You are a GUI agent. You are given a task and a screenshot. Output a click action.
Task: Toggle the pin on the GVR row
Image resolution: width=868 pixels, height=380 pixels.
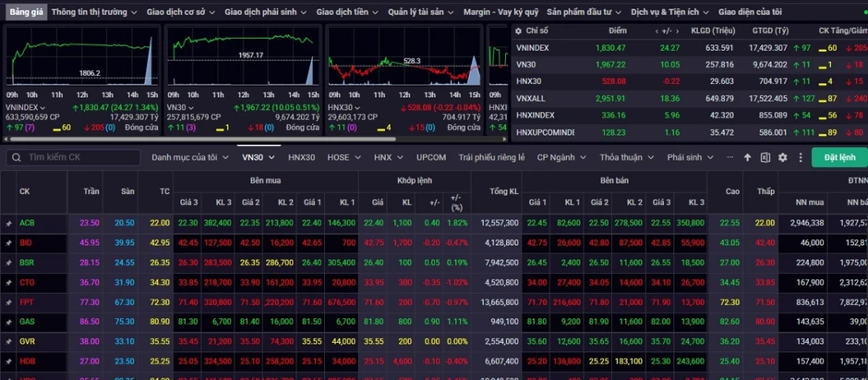click(8, 342)
